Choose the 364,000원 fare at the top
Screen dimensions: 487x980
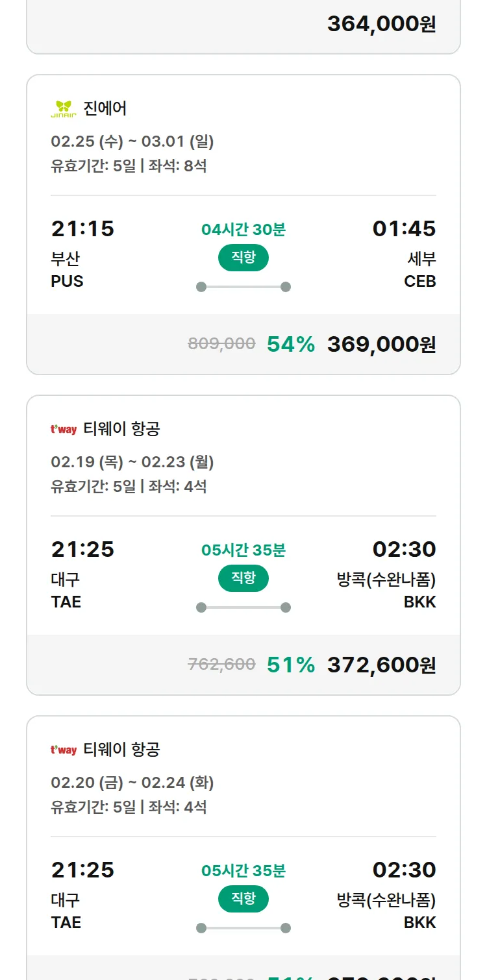[x=381, y=24]
